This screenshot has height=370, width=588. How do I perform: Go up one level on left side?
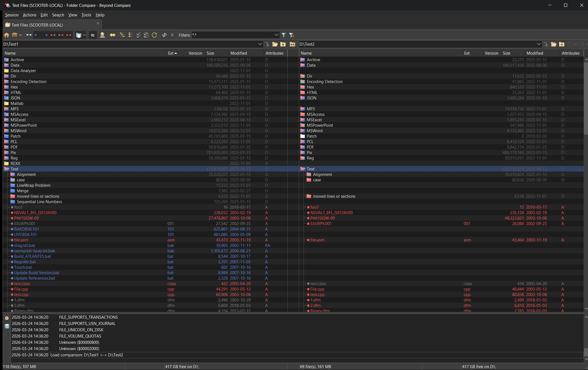pyautogui.click(x=283, y=44)
